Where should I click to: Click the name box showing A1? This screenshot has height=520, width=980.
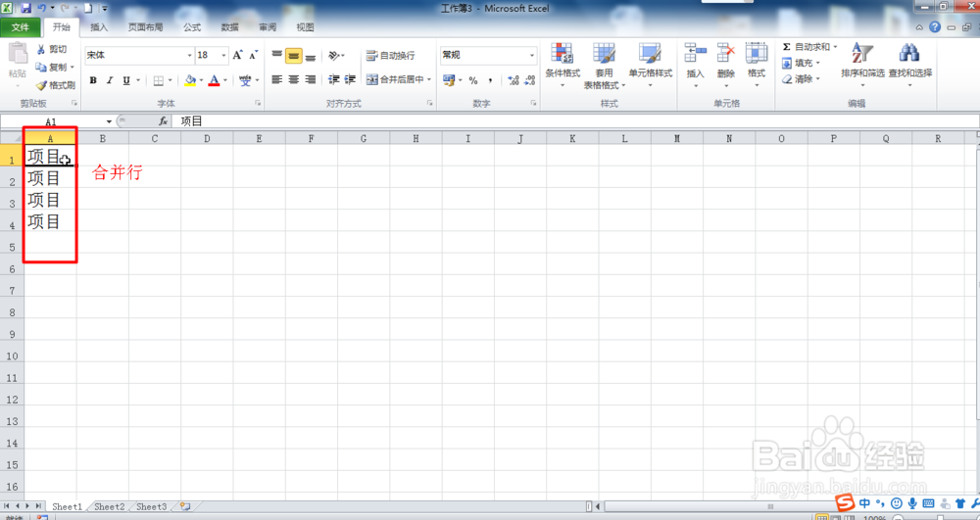pos(51,121)
